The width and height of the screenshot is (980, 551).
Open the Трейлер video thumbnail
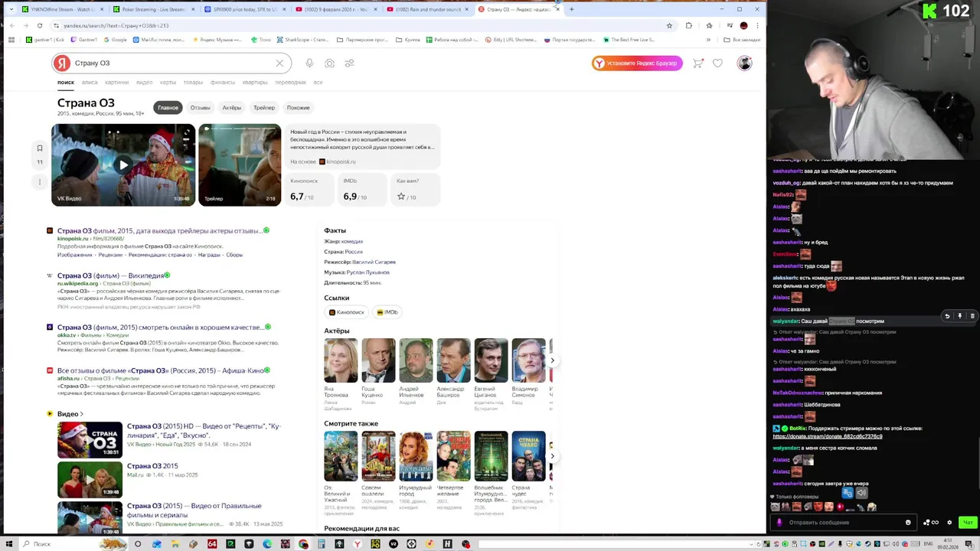(240, 165)
